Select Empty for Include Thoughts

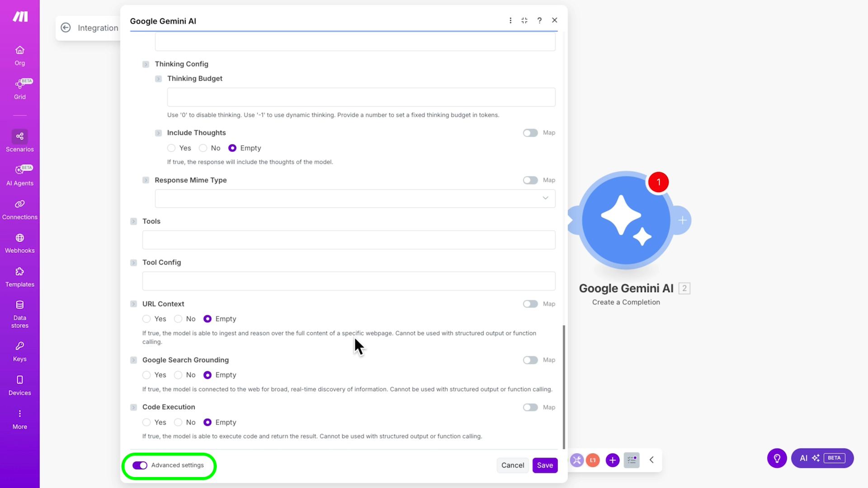click(x=232, y=148)
